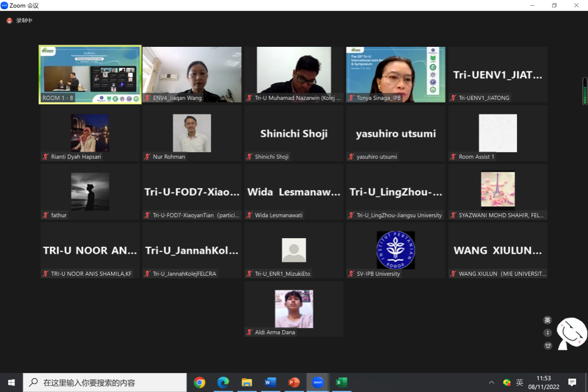Click the Zoom logo in title bar
The height and width of the screenshot is (392, 588).
(5, 5)
